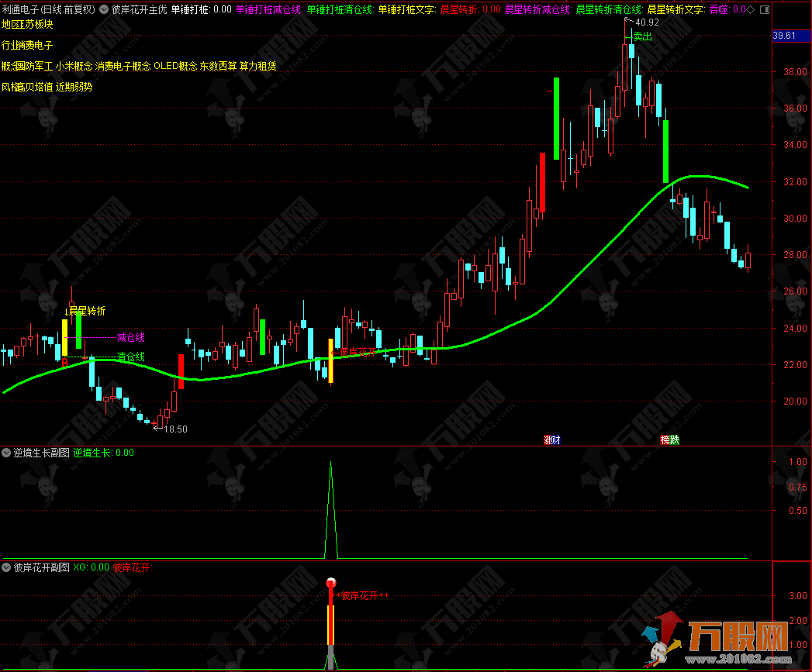Image resolution: width=812 pixels, height=672 pixels.
Task: Click the 逆境生长副图 sub-chart title
Action: (41, 453)
